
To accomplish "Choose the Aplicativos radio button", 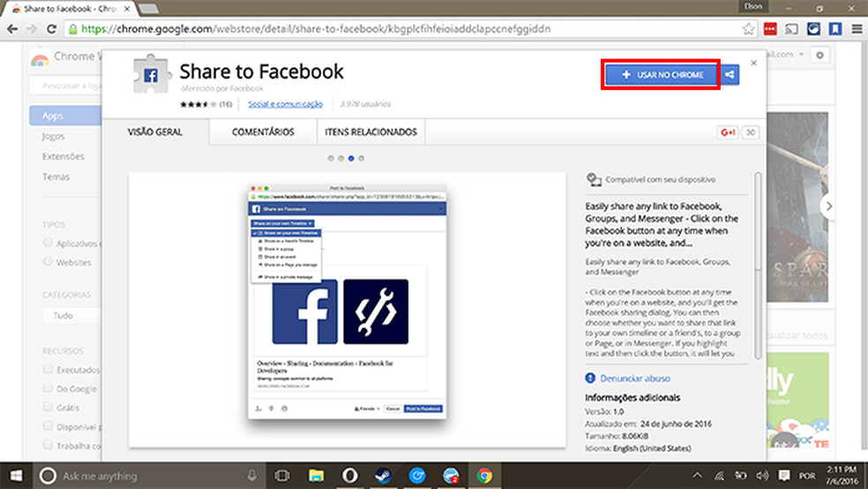I will pyautogui.click(x=48, y=243).
